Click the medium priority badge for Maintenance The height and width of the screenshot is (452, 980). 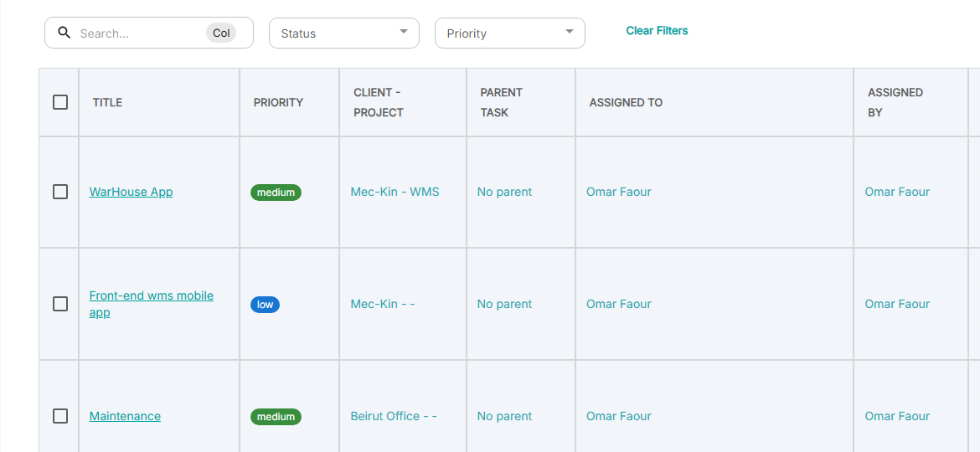click(x=276, y=417)
